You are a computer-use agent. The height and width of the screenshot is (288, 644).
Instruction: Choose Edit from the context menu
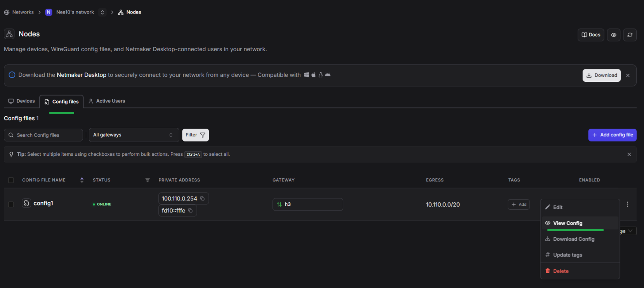click(x=580, y=207)
